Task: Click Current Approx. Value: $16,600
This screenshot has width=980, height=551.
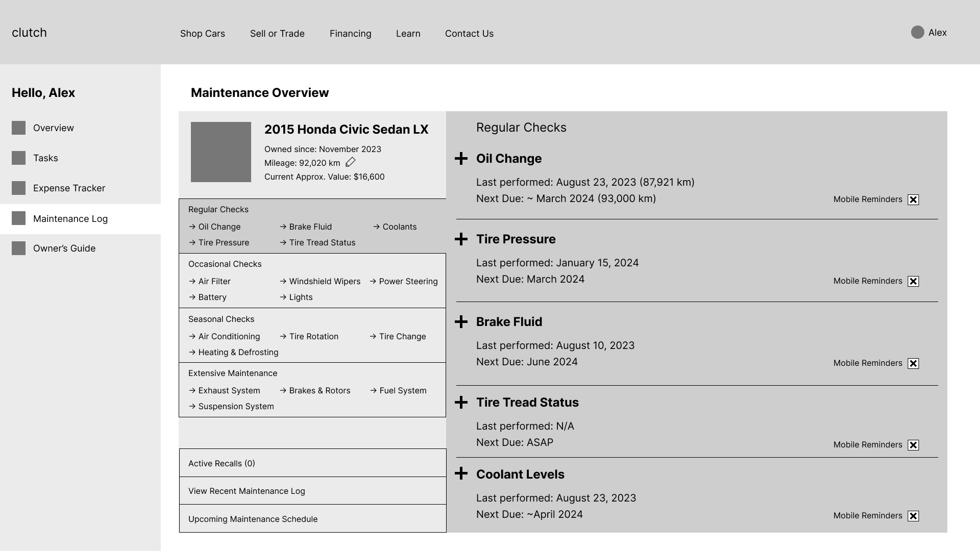Action: [325, 177]
